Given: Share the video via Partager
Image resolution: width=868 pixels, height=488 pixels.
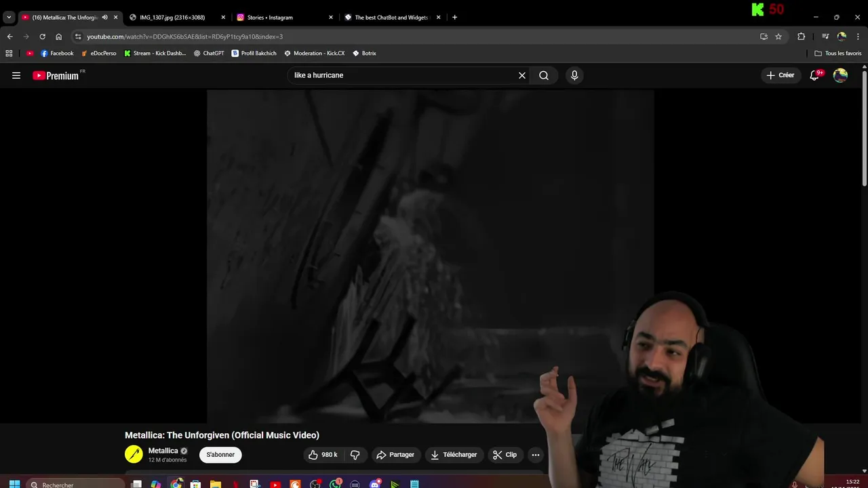Looking at the screenshot, I should tap(395, 455).
